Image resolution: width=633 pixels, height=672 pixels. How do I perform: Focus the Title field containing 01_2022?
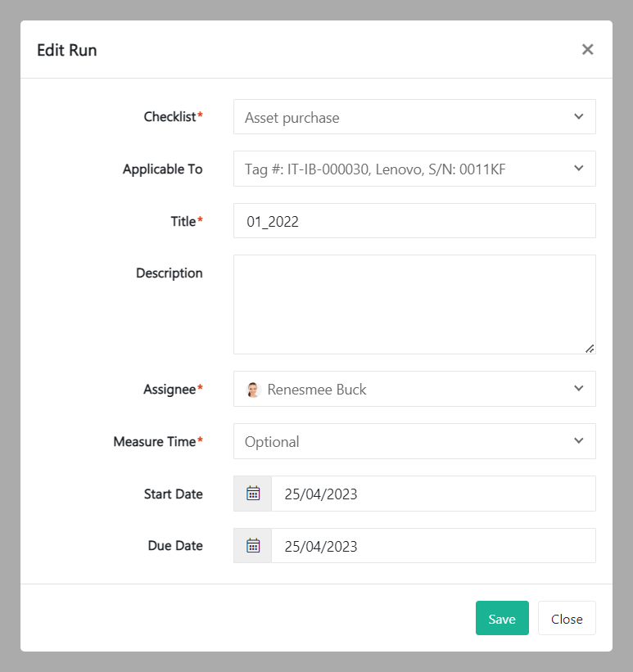[x=414, y=221]
